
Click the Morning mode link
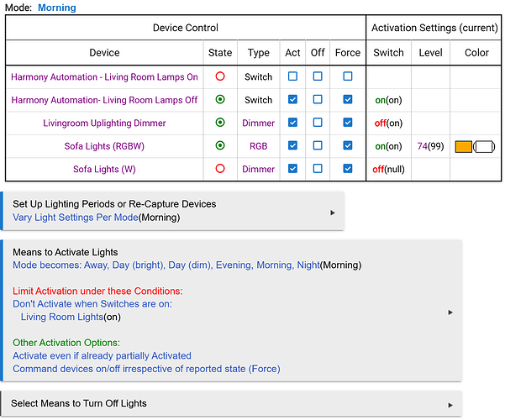coord(56,8)
